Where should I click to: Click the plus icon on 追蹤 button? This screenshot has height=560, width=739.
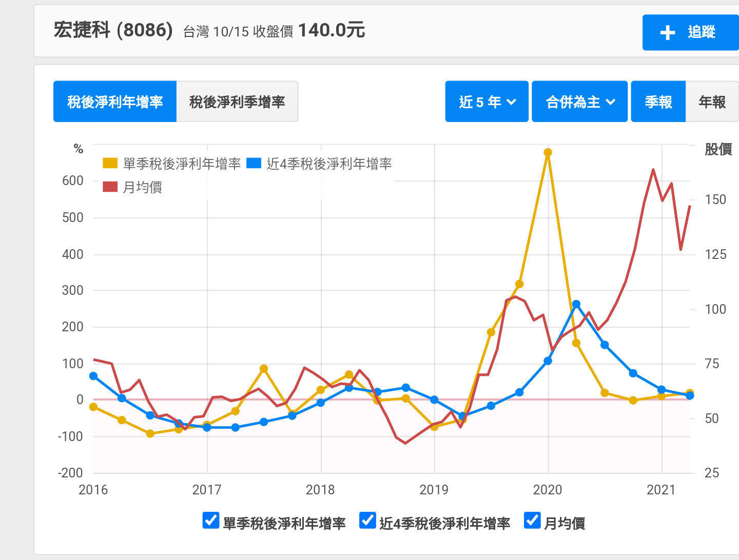(667, 32)
